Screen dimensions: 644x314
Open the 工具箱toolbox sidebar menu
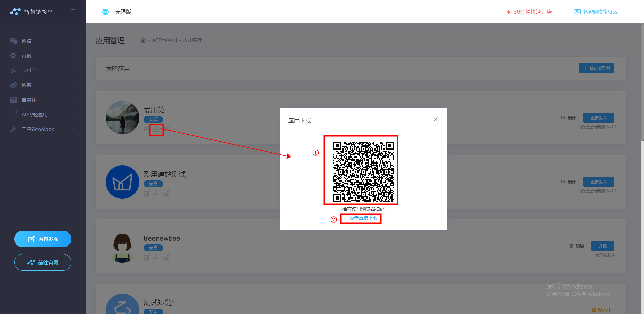pos(43,129)
